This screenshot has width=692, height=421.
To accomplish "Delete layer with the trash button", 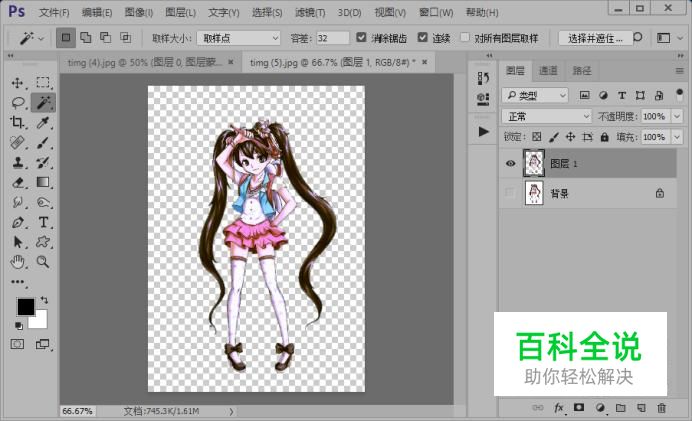I will 662,407.
